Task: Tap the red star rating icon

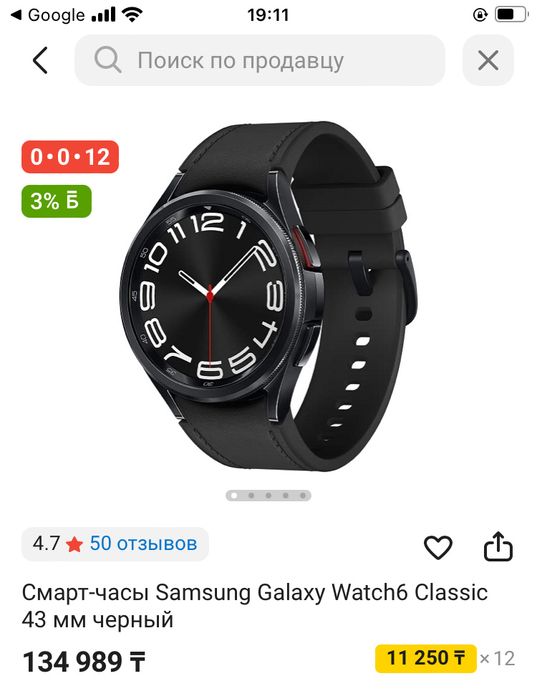Action: click(x=74, y=544)
